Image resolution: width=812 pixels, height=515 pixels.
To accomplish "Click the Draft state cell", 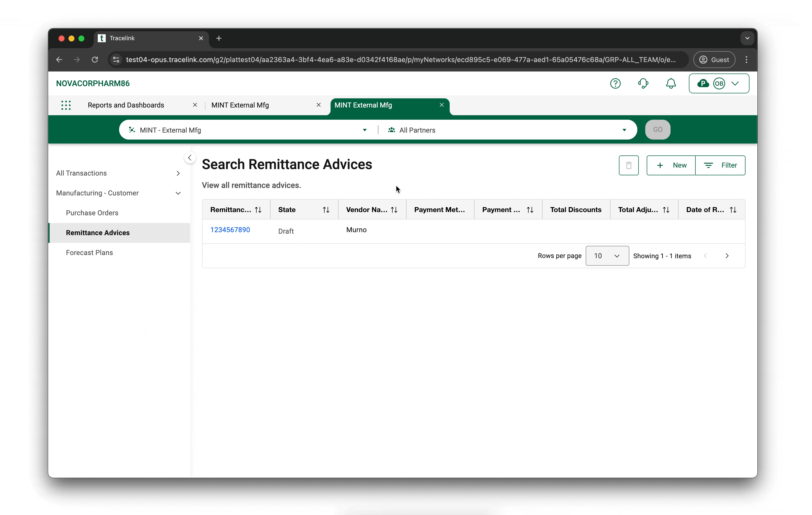I will point(286,231).
